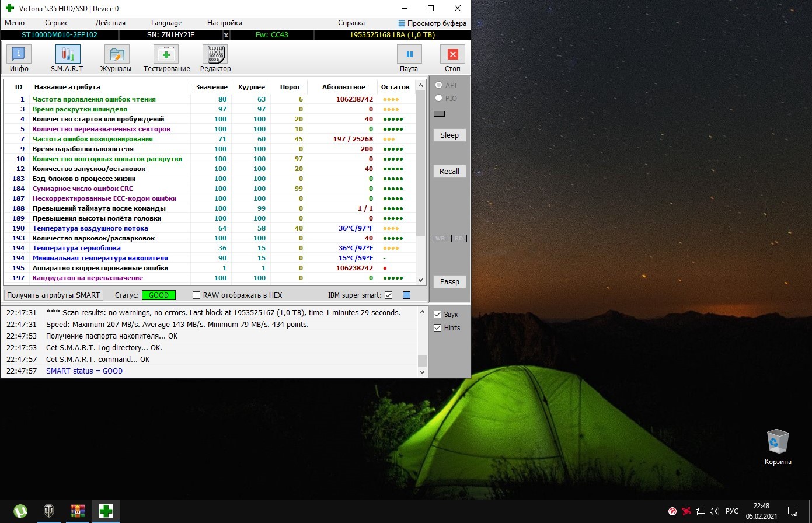The image size is (812, 523).
Task: Open the Редактор hex editor
Action: (x=215, y=58)
